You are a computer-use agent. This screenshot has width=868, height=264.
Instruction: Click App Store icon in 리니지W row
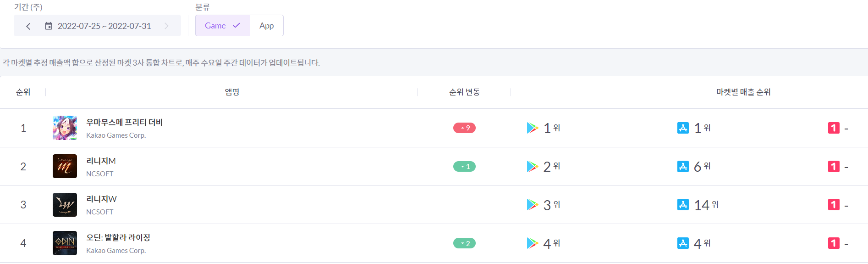click(x=683, y=205)
